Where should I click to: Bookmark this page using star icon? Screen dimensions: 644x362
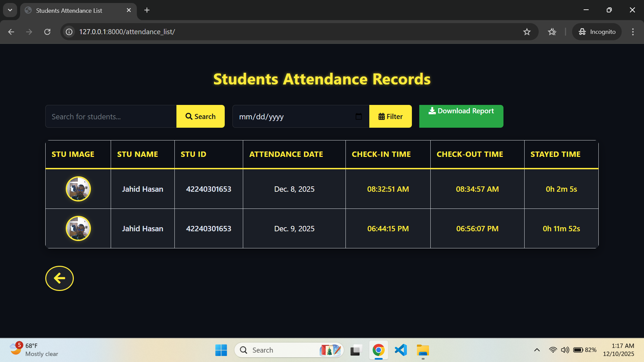click(x=527, y=32)
